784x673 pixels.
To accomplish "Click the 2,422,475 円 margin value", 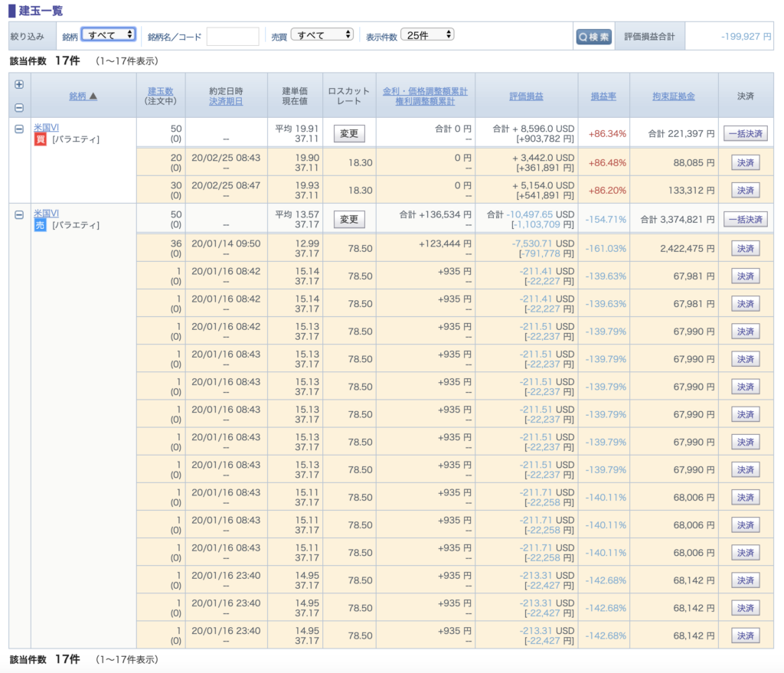I will click(688, 249).
